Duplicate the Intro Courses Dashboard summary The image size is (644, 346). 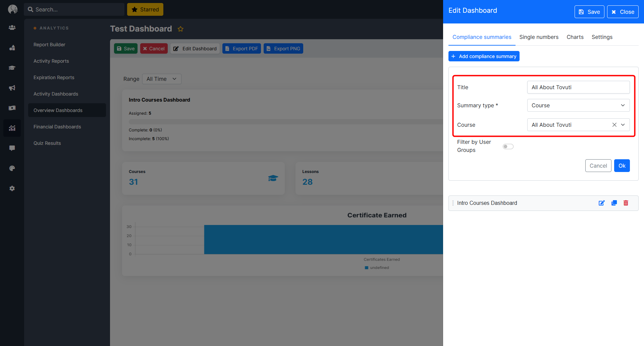click(x=614, y=203)
